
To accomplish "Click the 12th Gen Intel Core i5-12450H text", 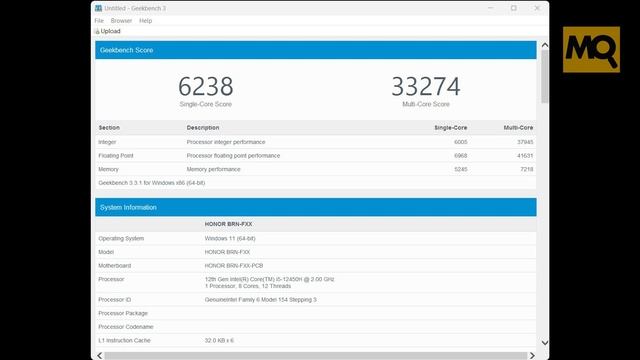I will (269, 279).
